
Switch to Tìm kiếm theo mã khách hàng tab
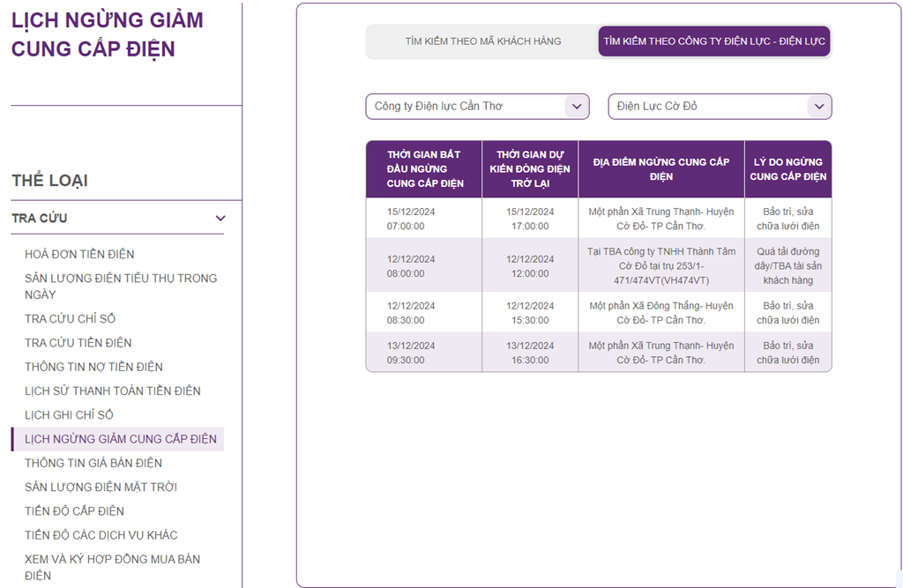tap(482, 41)
